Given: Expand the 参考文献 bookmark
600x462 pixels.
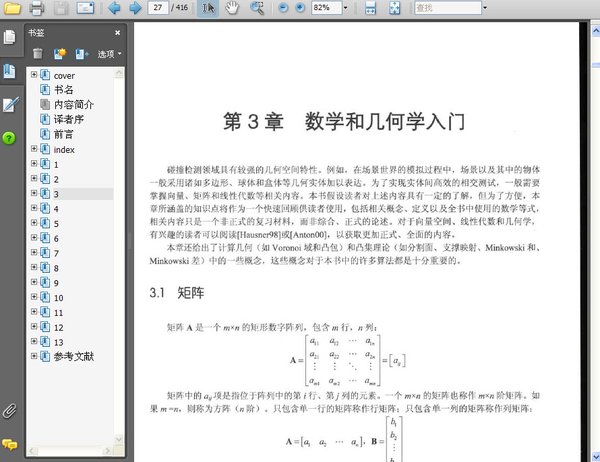Looking at the screenshot, I should point(34,356).
